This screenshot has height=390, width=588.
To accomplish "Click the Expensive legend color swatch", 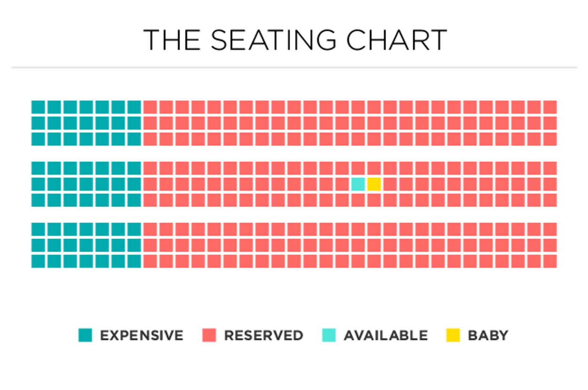I will 85,335.
